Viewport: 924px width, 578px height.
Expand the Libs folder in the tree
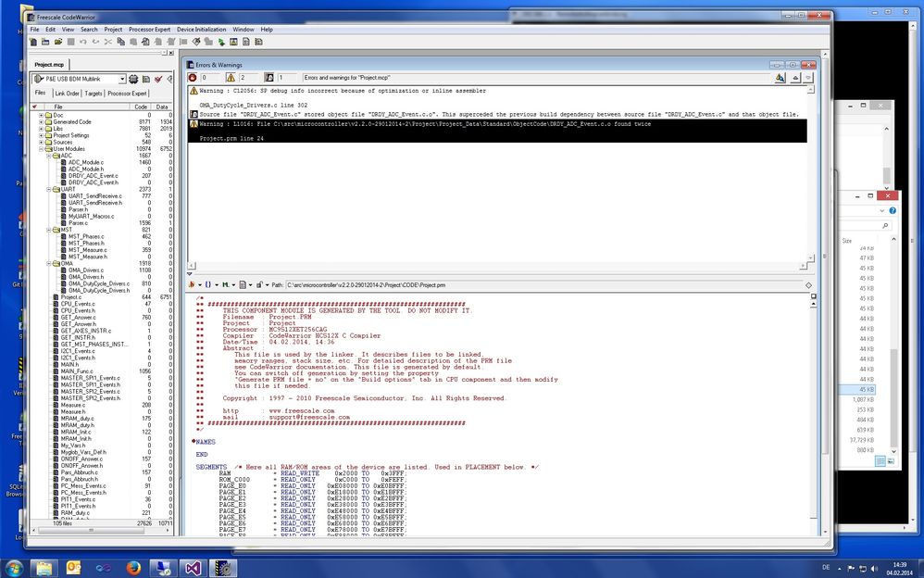point(41,129)
